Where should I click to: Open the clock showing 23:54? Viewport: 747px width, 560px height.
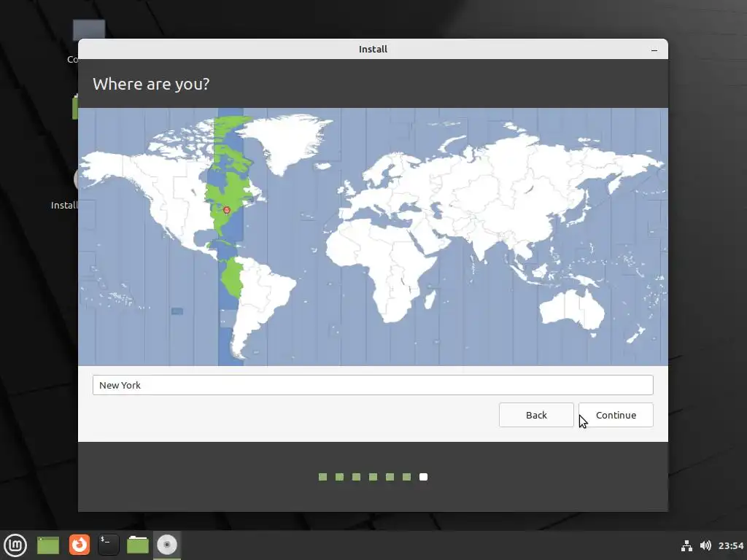(731, 545)
